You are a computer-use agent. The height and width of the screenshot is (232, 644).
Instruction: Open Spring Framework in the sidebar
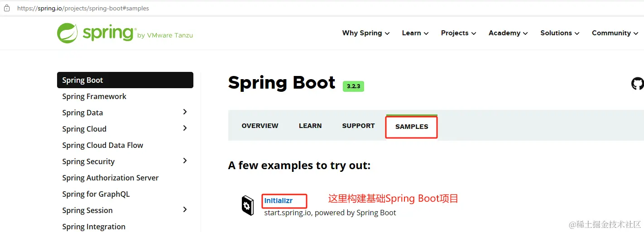tap(94, 96)
